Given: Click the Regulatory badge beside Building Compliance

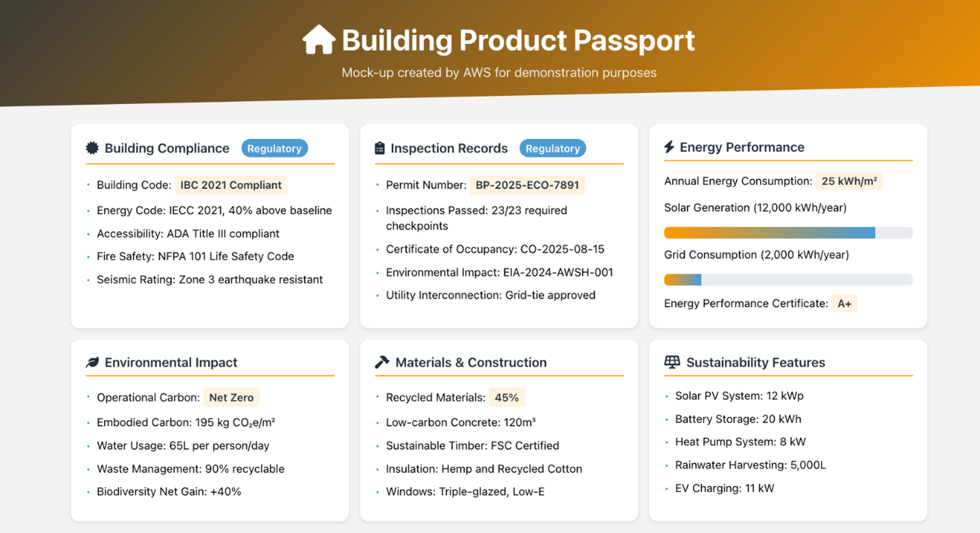Looking at the screenshot, I should [x=274, y=148].
